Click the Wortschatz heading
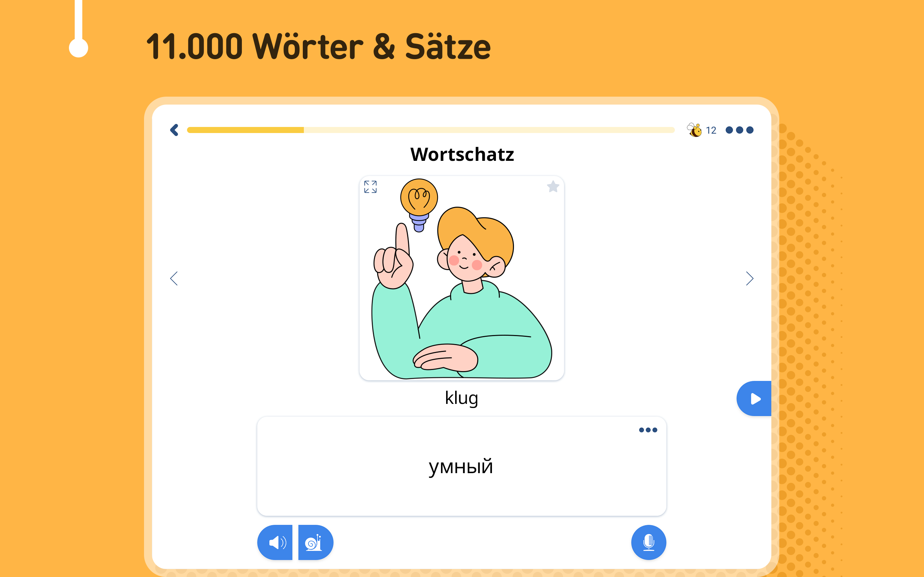 [x=462, y=155]
